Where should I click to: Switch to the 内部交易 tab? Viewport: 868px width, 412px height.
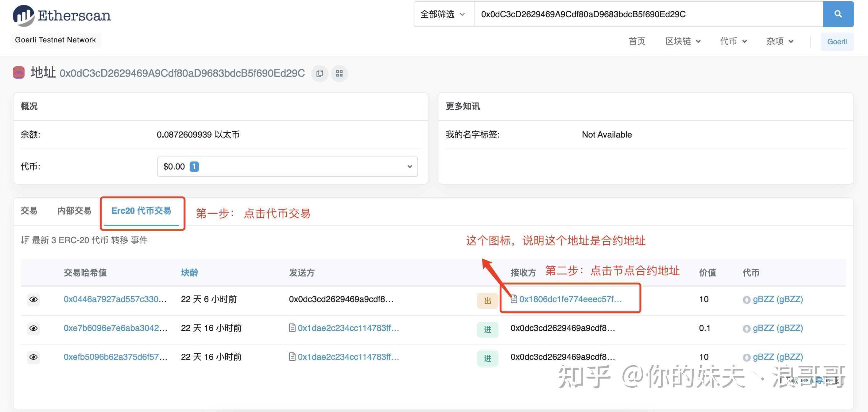pos(74,211)
